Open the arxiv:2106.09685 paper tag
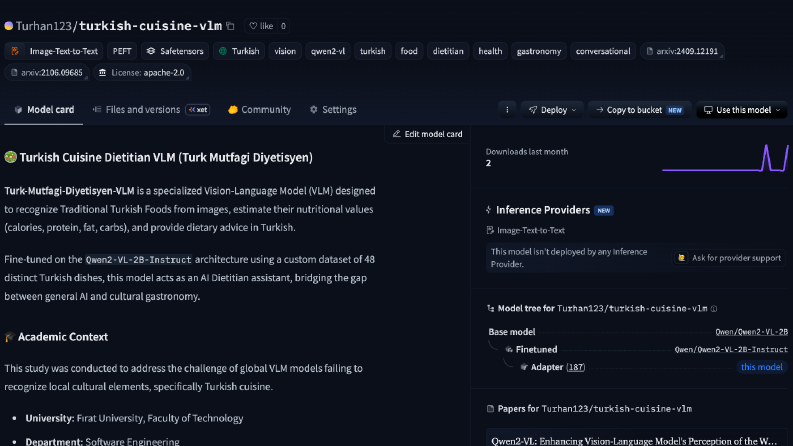 (x=47, y=73)
